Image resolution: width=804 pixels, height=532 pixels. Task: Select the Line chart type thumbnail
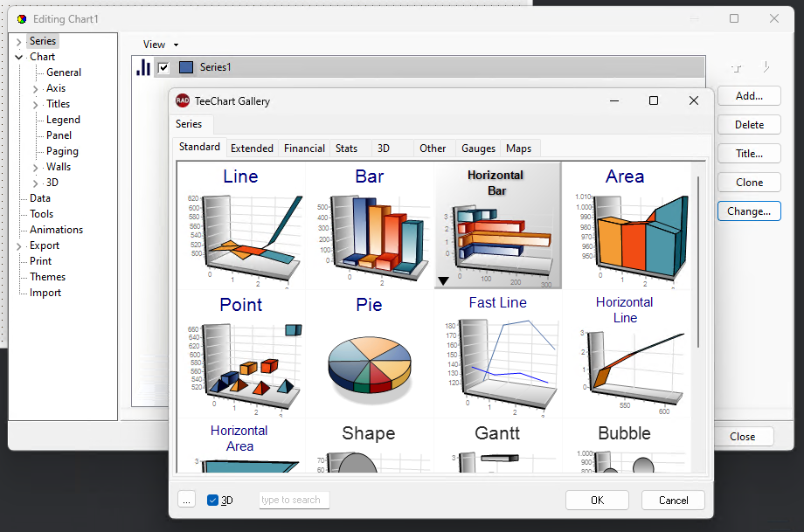(x=241, y=225)
